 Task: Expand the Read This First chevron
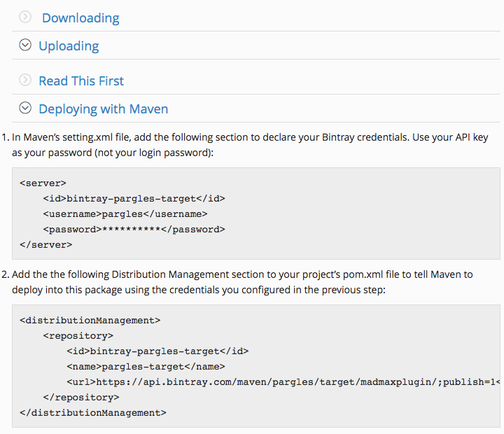tap(25, 80)
